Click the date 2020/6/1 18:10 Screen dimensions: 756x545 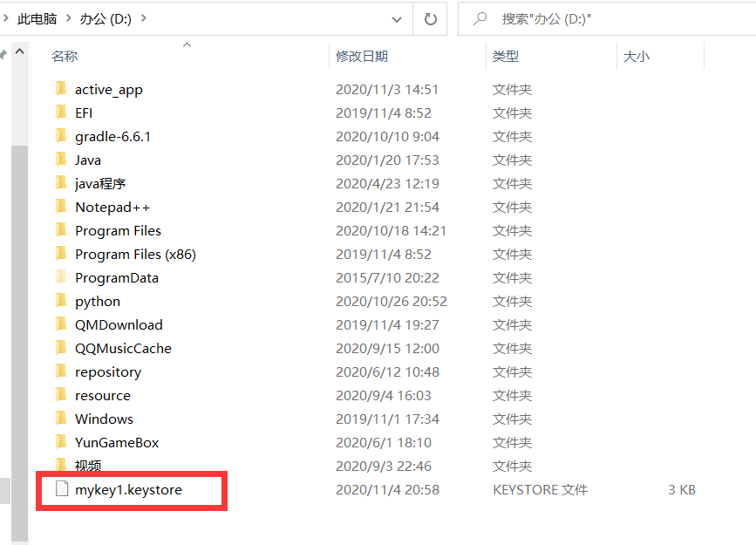[x=384, y=443]
